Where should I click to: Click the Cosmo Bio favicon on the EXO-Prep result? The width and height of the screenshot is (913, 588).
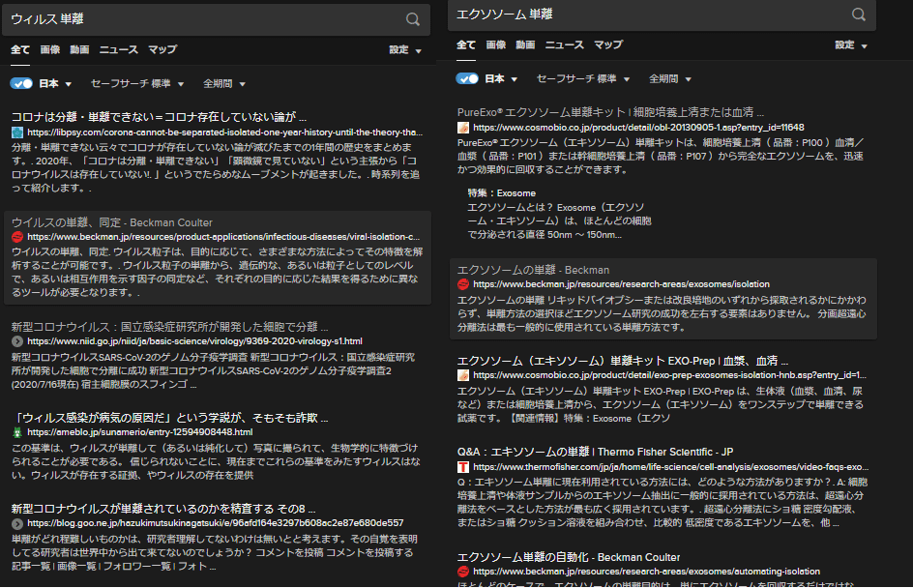pos(463,373)
